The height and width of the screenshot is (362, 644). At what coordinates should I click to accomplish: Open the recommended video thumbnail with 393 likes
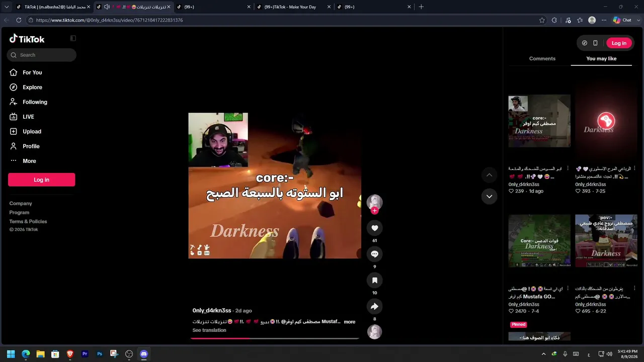(606, 121)
